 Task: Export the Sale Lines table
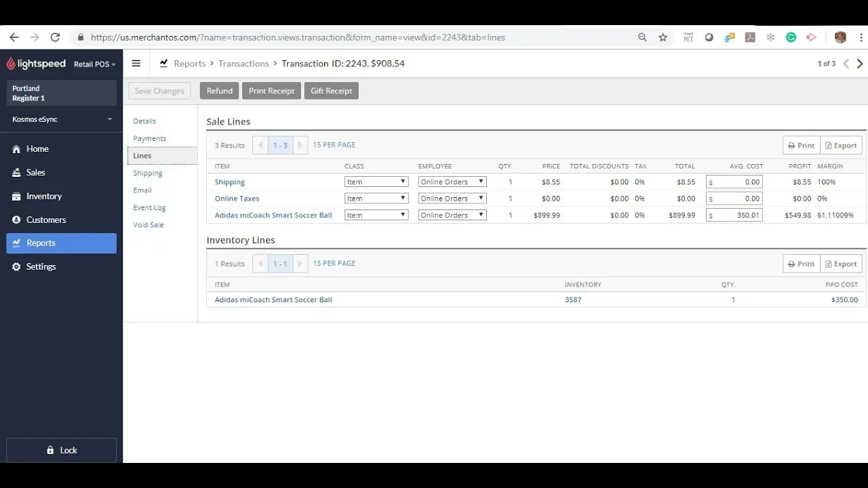tap(841, 145)
